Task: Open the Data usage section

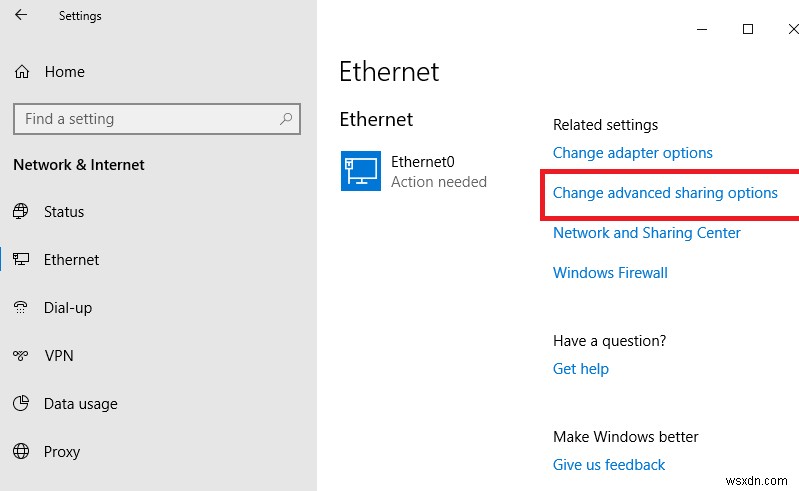Action: [81, 404]
